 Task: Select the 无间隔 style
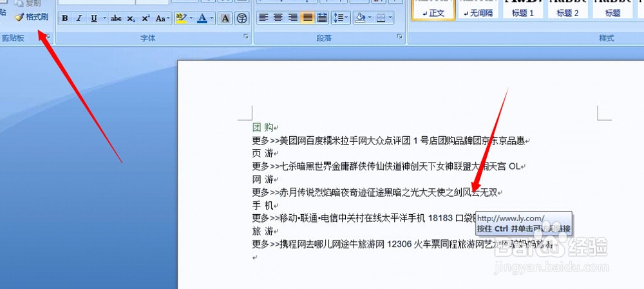tap(478, 9)
